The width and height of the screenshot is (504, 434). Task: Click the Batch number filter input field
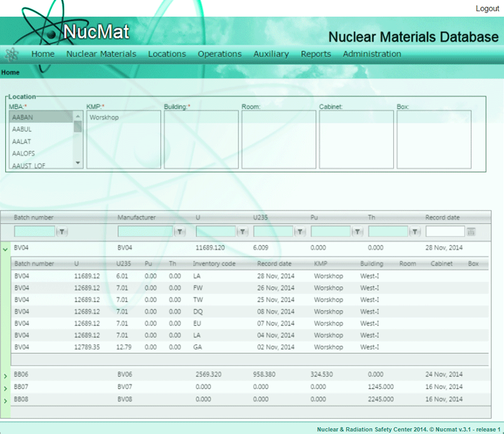pos(34,232)
